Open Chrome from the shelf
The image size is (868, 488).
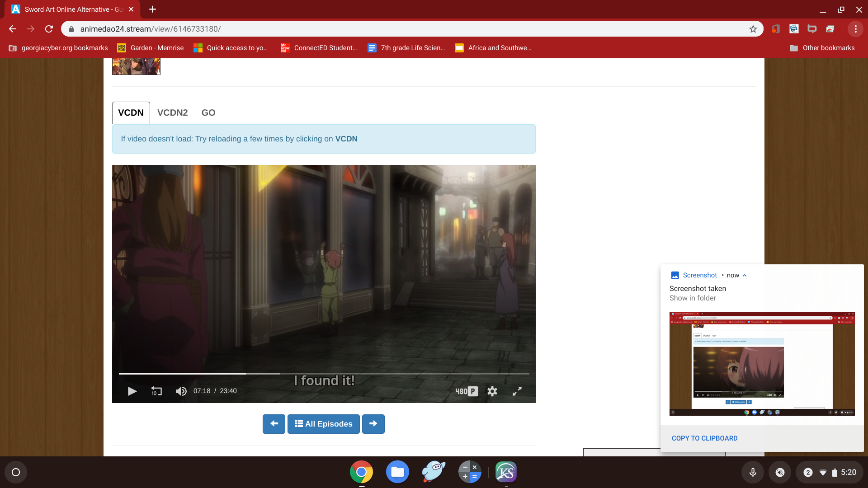[361, 472]
